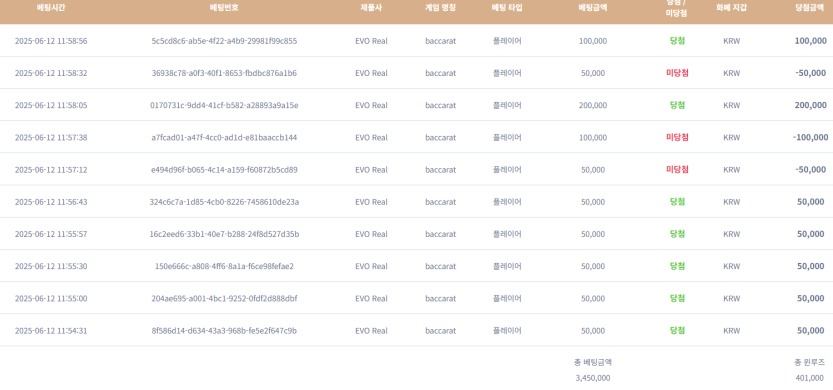The height and width of the screenshot is (390, 833).
Task: Click the green 당첨 status at 11:58:05
Action: coord(677,105)
